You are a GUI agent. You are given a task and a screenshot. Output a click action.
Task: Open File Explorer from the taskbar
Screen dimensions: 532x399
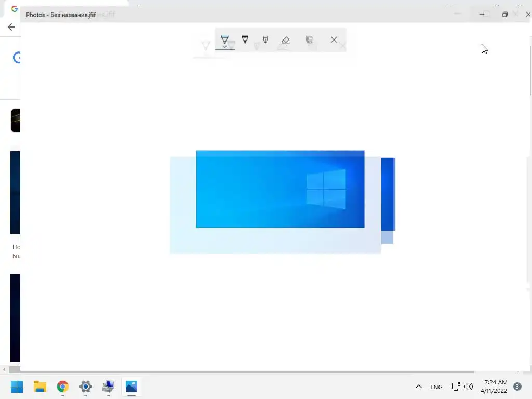click(39, 387)
